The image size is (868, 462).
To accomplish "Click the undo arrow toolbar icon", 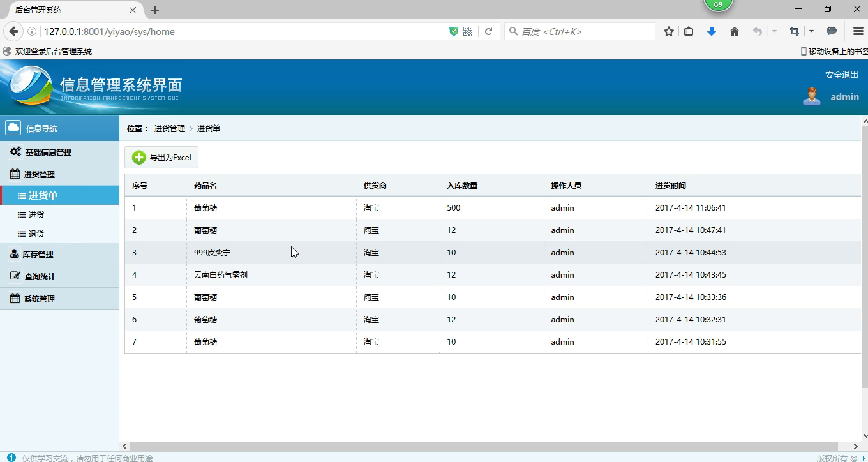I will (758, 31).
